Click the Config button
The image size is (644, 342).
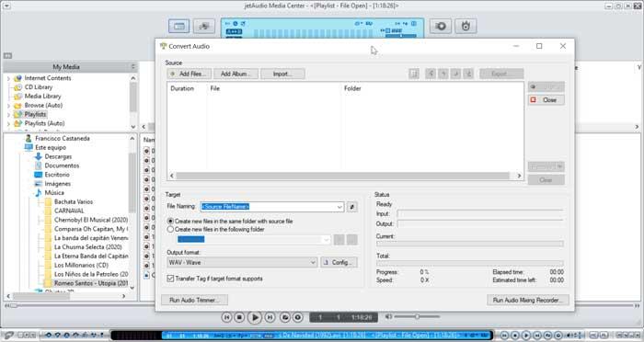point(339,262)
